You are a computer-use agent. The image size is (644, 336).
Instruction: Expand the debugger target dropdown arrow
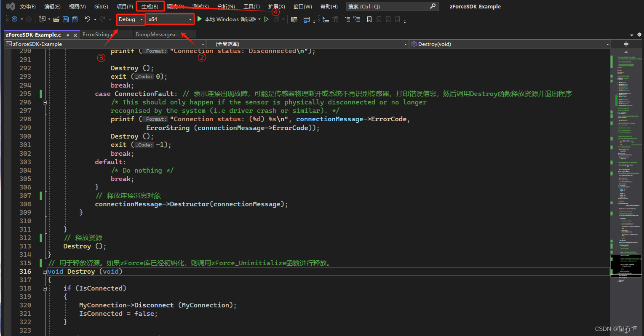click(259, 19)
